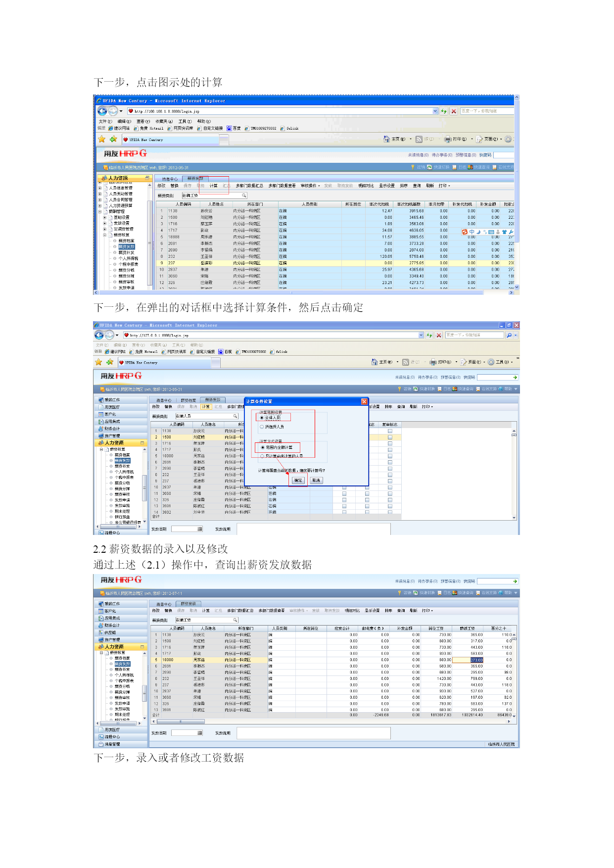Click the 发放日期 calendar icon in the 127.0.0.1 window
Screen dimensions: 614x868
click(x=200, y=529)
